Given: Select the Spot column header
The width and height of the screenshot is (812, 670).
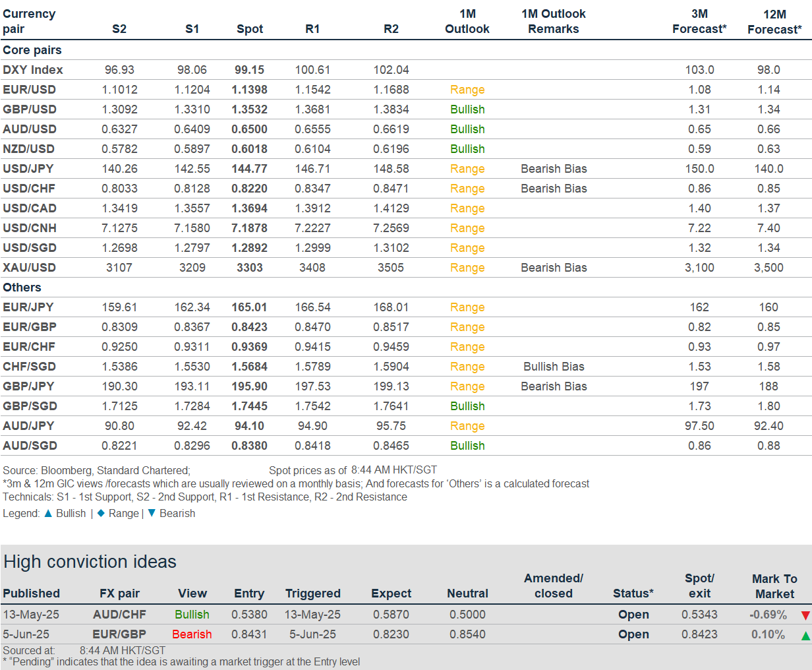Looking at the screenshot, I should pyautogui.click(x=250, y=29).
